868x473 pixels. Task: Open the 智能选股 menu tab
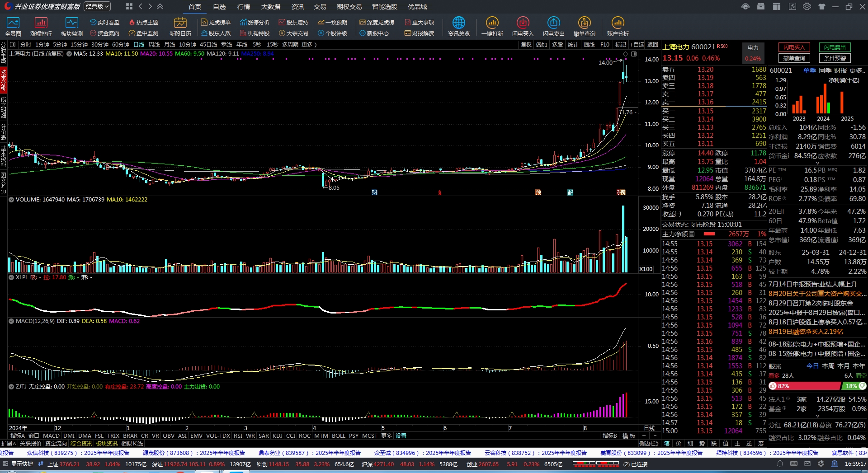385,7
